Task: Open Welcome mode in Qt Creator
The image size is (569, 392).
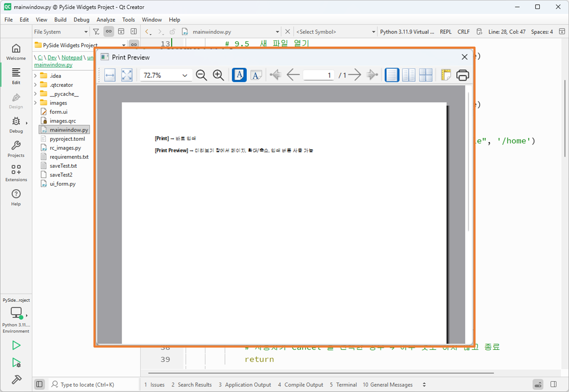Action: click(16, 52)
